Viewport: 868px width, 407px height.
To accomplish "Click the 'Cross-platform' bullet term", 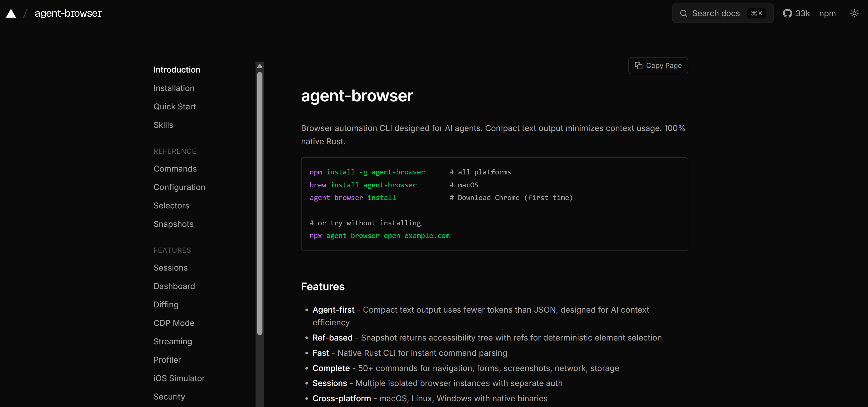I will tap(342, 399).
